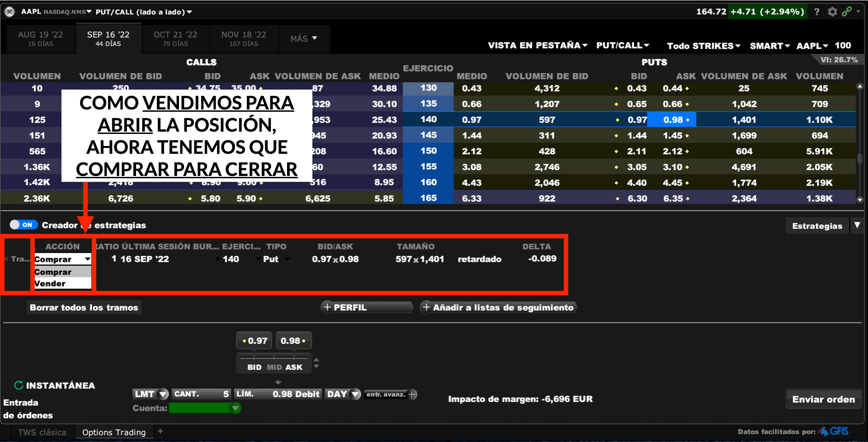This screenshot has height=442, width=868.
Task: Click the option chain vertical scrollbar
Action: [x=859, y=143]
